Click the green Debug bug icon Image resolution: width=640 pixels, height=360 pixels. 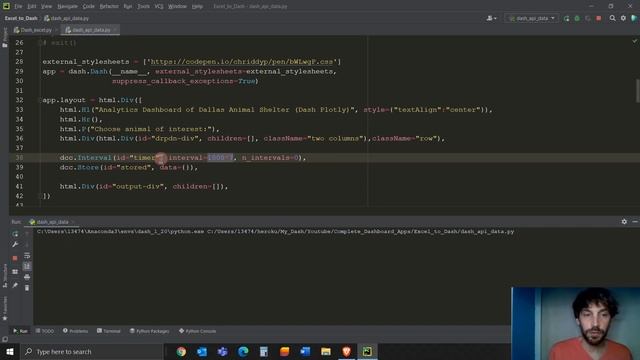(x=577, y=18)
